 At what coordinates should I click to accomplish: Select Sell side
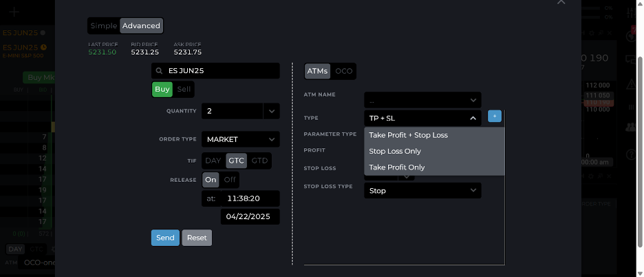point(184,90)
